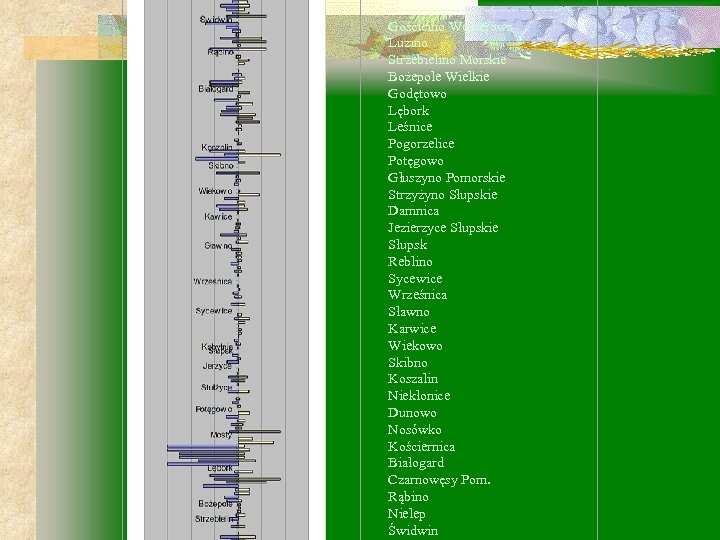This screenshot has width=720, height=540.
Task: Select the Nielep list entry
Action: [x=406, y=514]
